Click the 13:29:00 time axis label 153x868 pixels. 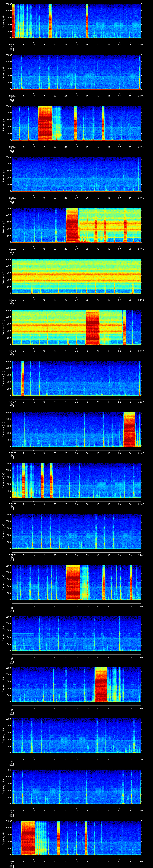point(12,402)
